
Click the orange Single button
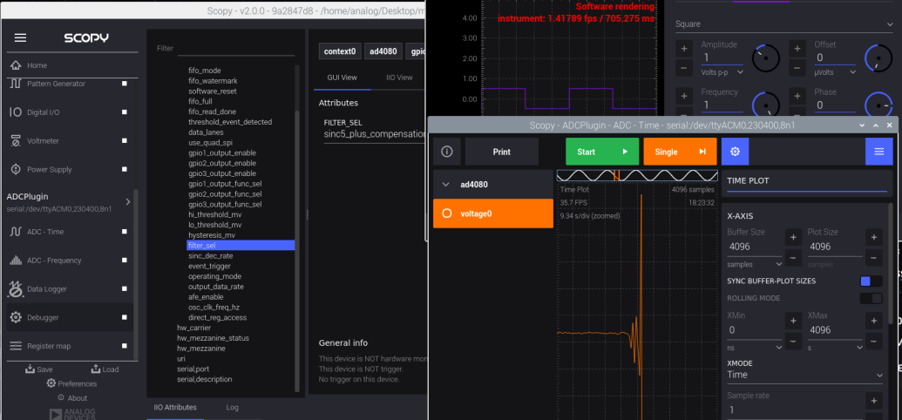[x=679, y=152]
